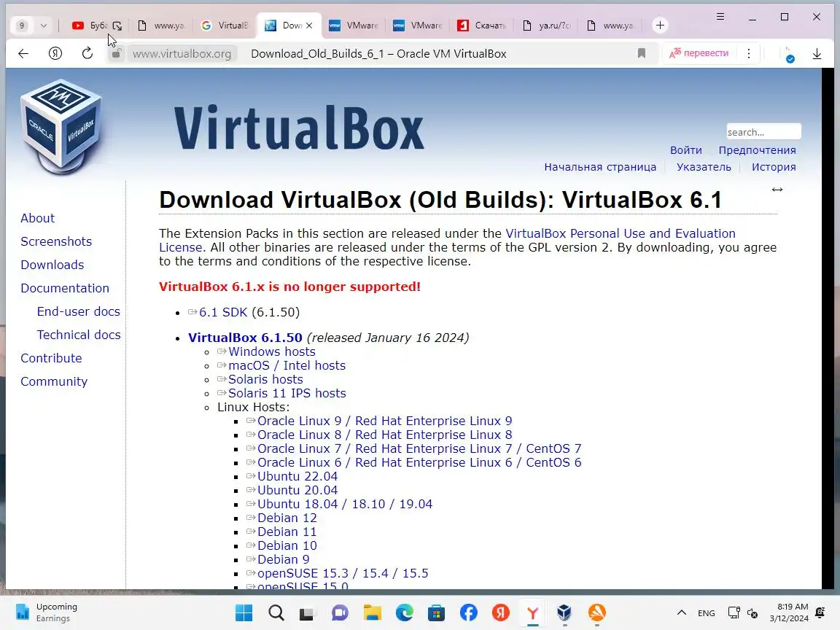Close the active Download tab
The height and width of the screenshot is (630, 840).
[x=309, y=26]
